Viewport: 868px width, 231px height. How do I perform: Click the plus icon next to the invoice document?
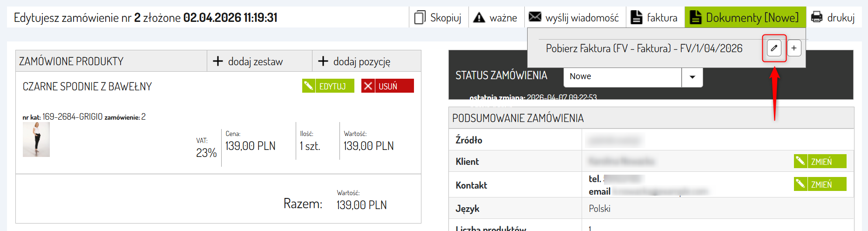click(x=794, y=48)
